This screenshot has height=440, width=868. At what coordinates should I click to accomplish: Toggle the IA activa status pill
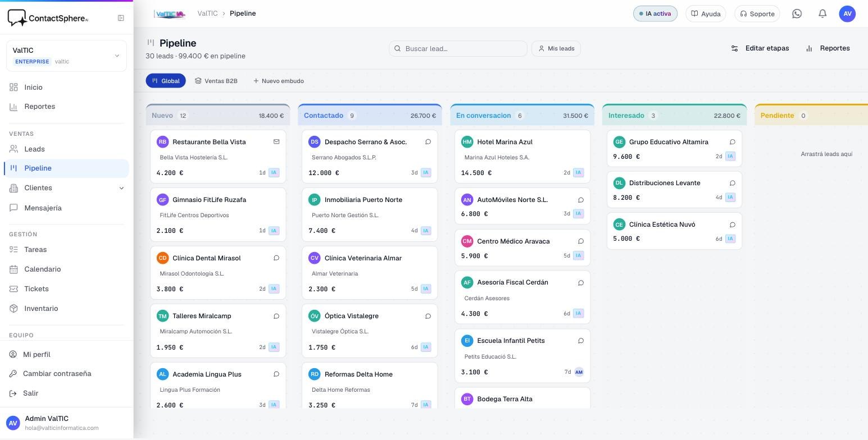click(655, 13)
